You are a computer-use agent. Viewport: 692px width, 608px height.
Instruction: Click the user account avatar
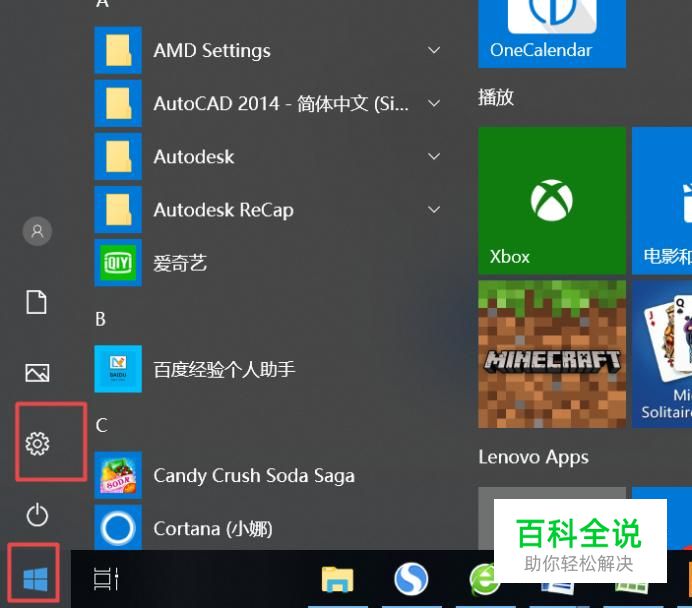pyautogui.click(x=37, y=231)
